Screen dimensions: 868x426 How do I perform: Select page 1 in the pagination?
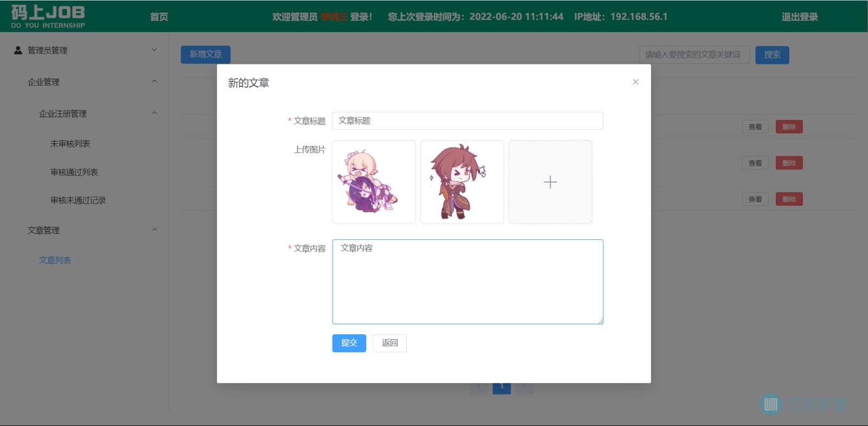(502, 388)
